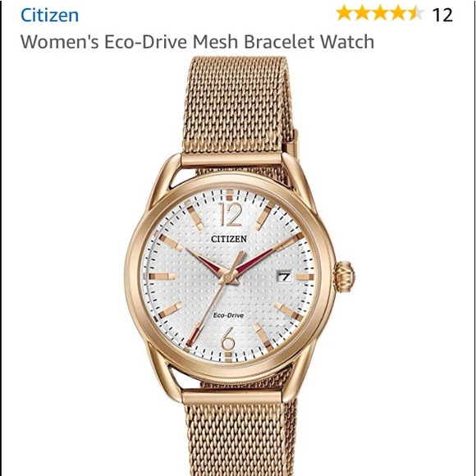
Task: Open the Women's Eco-Drive Mesh Bracelet Watch title
Action: [197, 42]
